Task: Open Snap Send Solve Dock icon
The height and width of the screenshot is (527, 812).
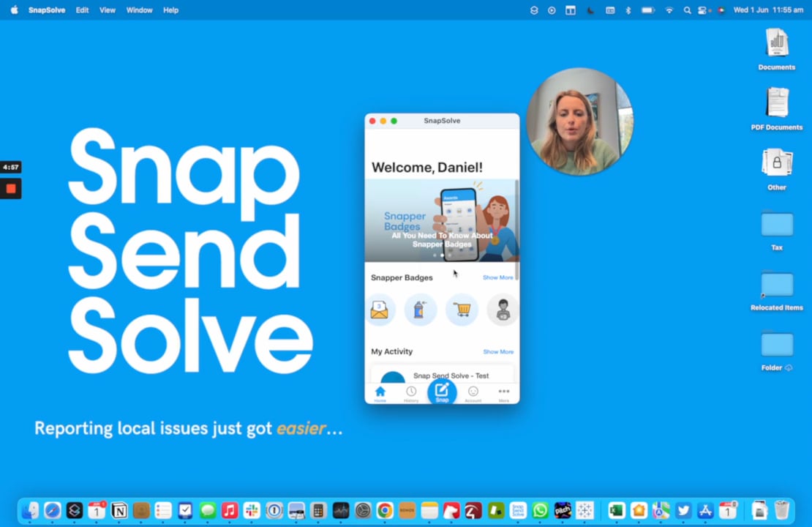Action: pyautogui.click(x=518, y=510)
